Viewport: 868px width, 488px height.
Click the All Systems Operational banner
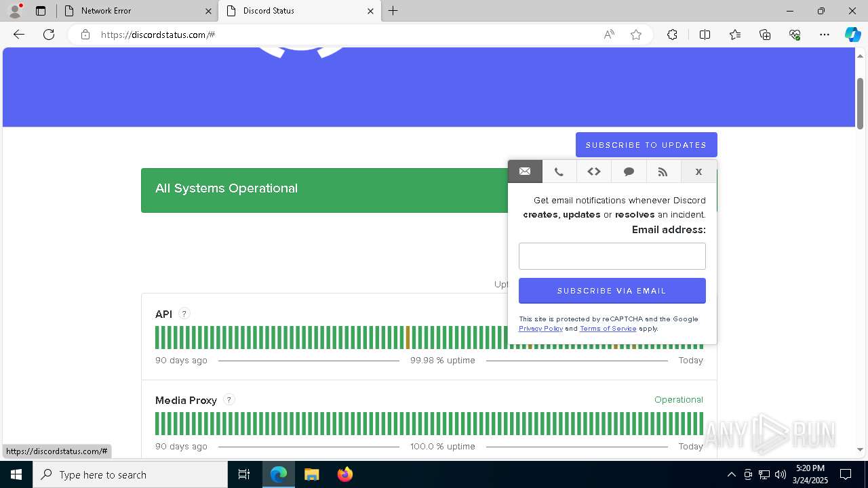tap(324, 190)
